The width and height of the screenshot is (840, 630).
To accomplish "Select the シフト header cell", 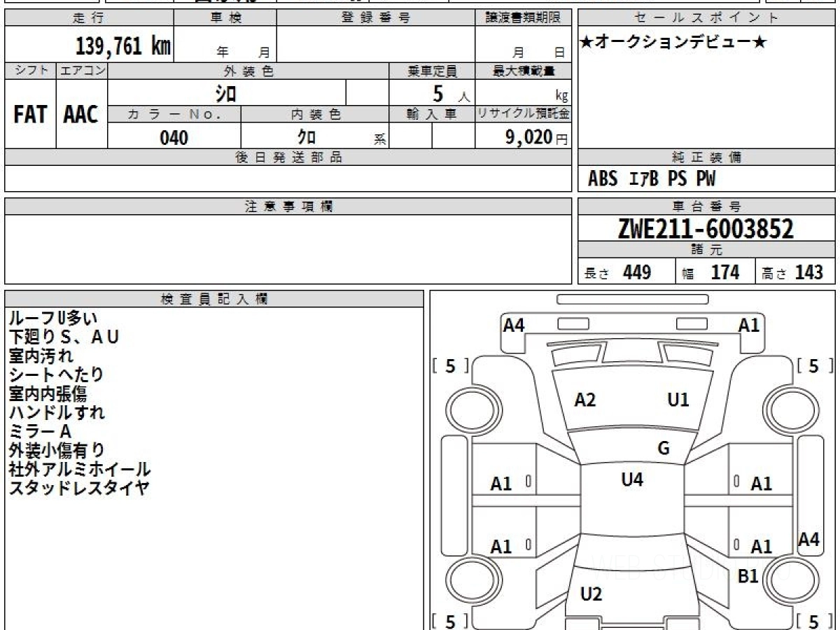I will point(31,71).
